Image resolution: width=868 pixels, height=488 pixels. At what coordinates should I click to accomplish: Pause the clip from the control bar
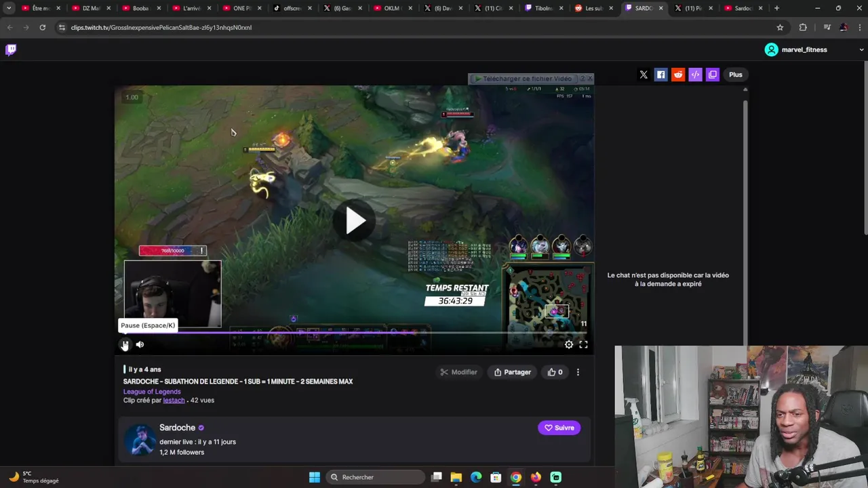125,344
